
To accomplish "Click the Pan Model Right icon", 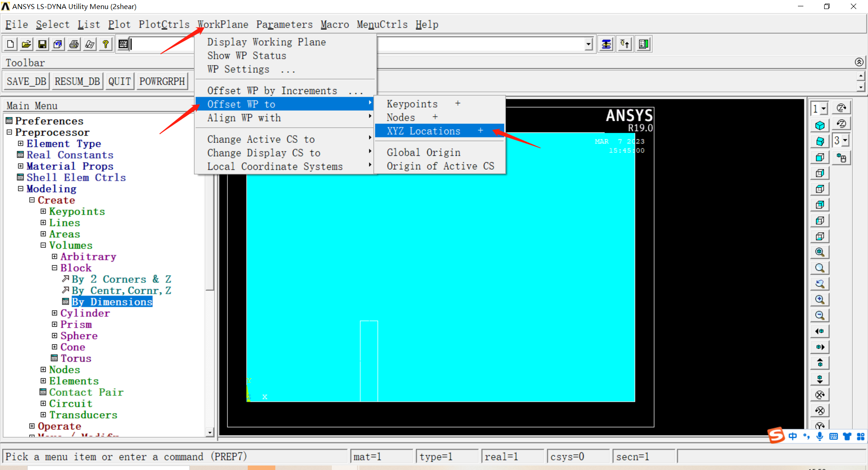I will coord(820,347).
